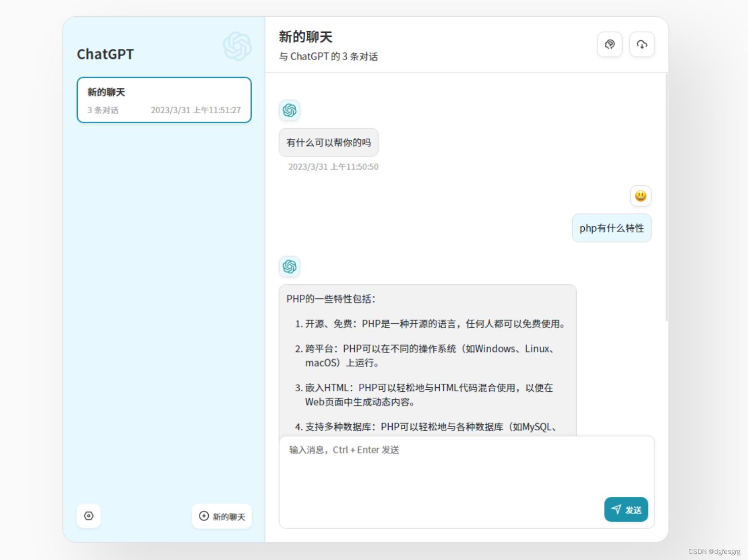Viewport: 748px width, 560px height.
Task: Click the 与 ChatGPT 的 3 条对话 subtitle
Action: pos(329,57)
